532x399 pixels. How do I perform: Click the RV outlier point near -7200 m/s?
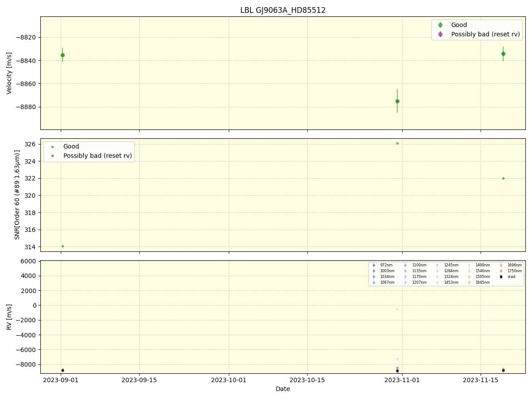tap(397, 359)
